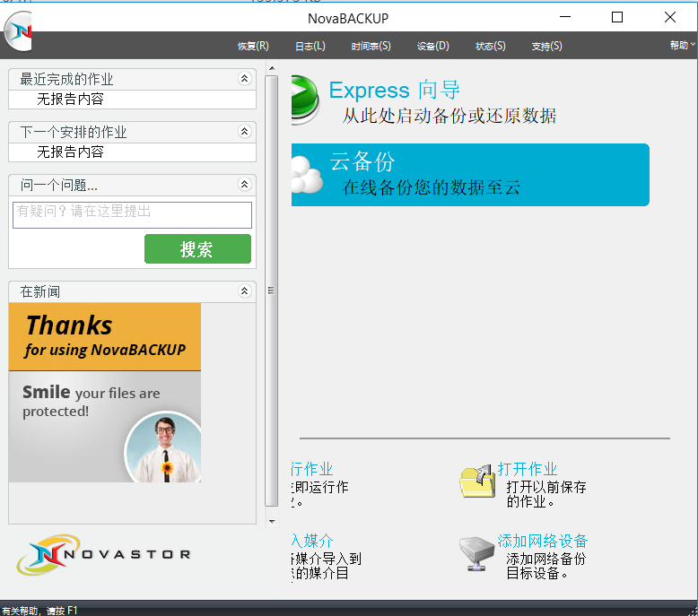Screen dimensions: 698x616
Task: Click the 打开以前保存的作业 description
Action: (x=546, y=494)
